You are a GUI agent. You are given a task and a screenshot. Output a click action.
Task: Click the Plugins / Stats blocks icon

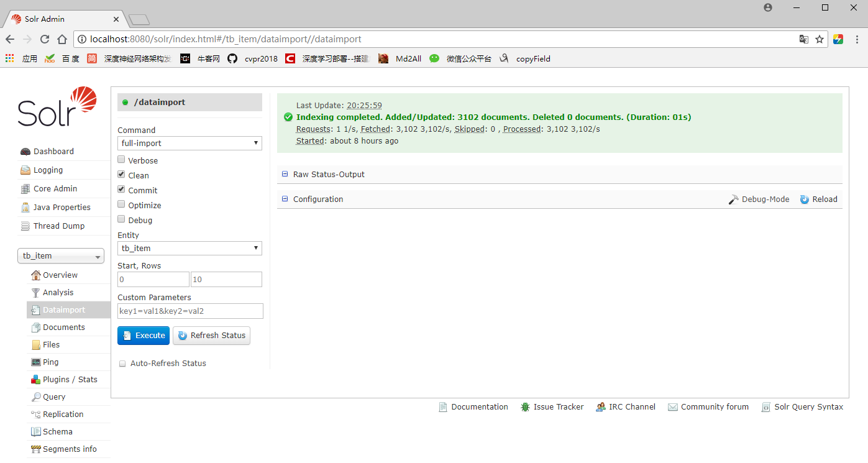[36, 379]
